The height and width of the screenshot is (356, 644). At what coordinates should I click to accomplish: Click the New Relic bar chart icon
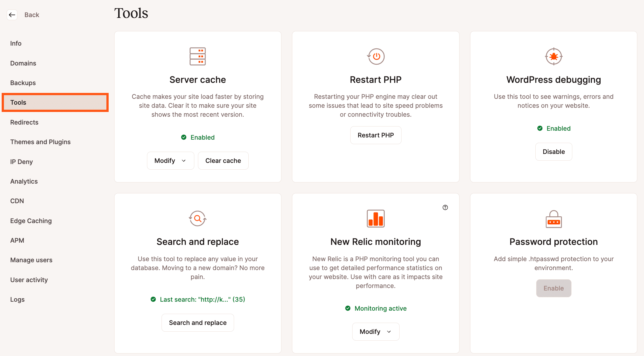(376, 218)
